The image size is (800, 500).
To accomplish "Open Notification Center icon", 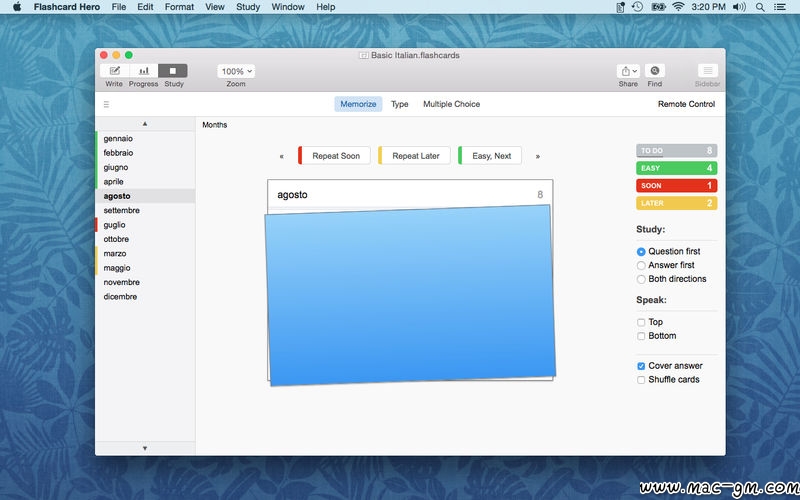I will 780,7.
